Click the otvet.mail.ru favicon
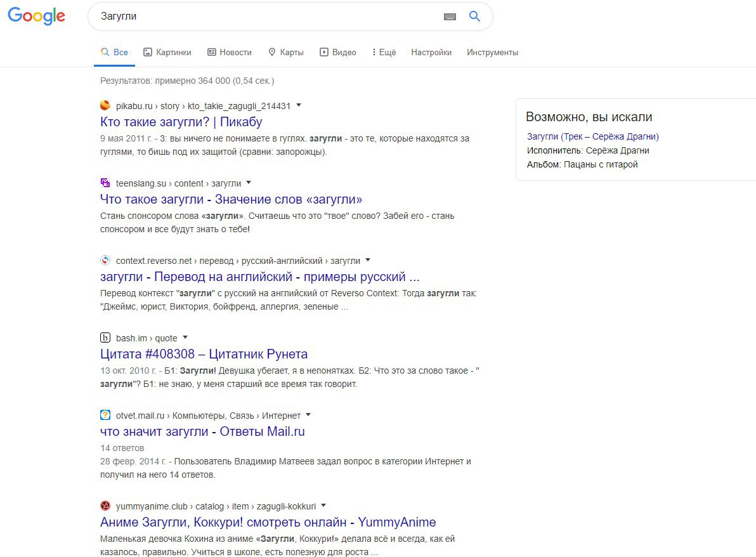The height and width of the screenshot is (557, 756). (x=105, y=416)
